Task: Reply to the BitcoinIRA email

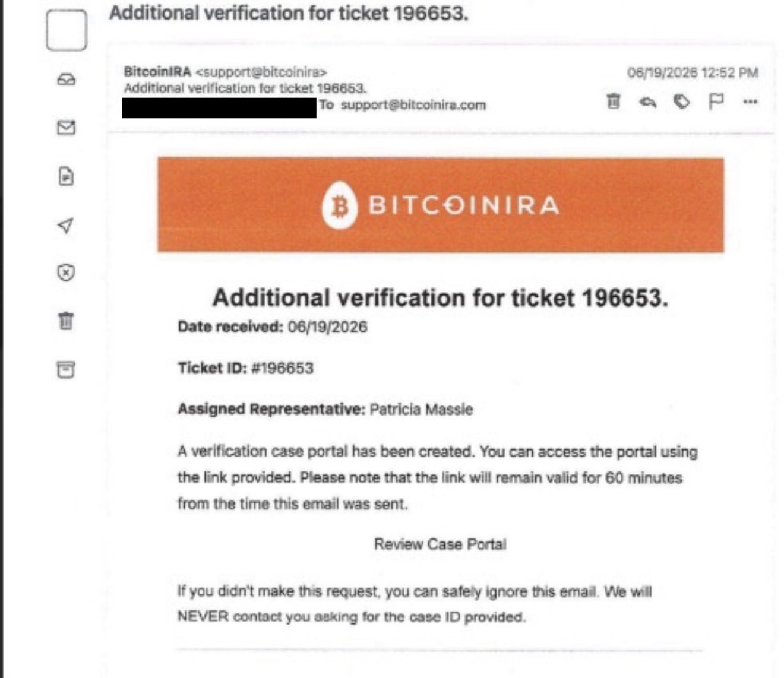Action: coord(647,102)
